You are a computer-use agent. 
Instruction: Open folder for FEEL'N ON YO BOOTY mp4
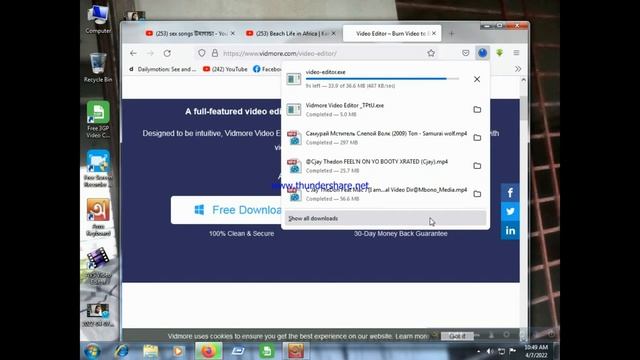tap(477, 166)
